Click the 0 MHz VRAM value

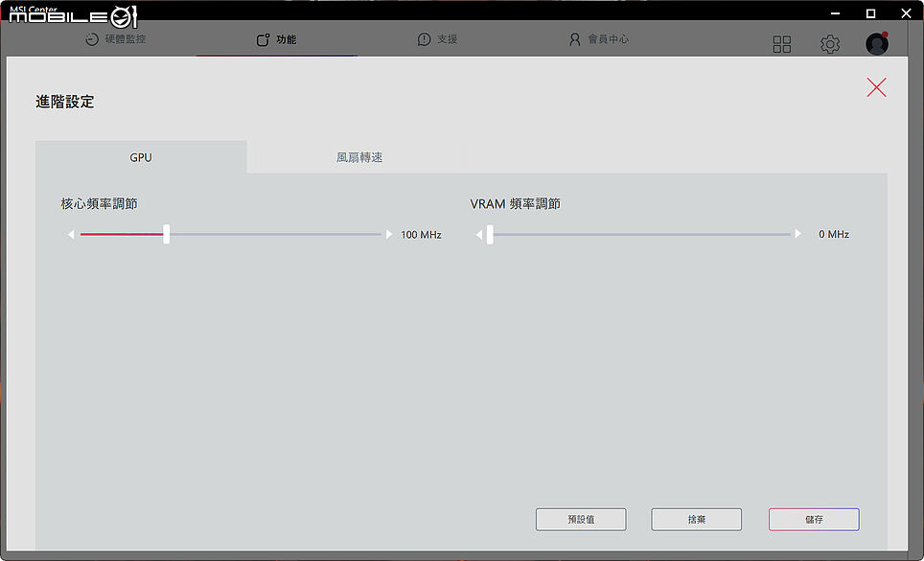(834, 234)
